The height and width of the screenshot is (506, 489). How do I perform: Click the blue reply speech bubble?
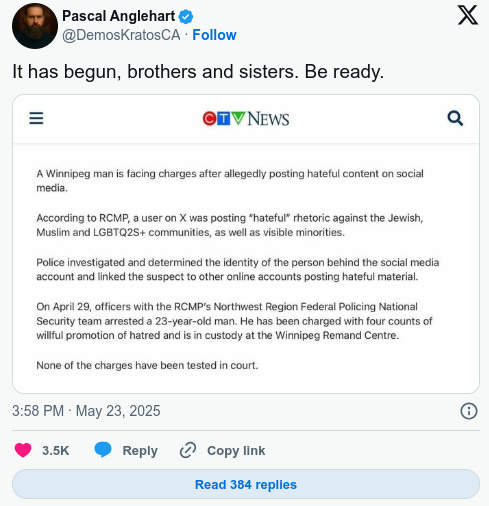103,450
